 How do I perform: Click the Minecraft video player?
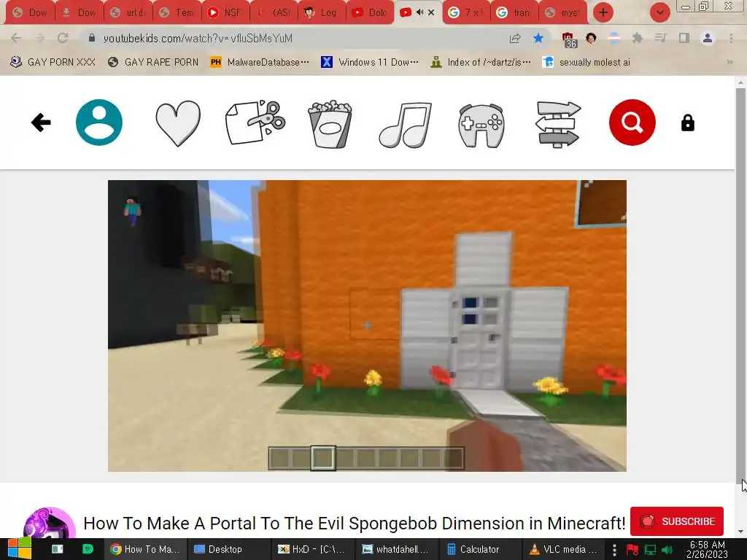pos(367,326)
